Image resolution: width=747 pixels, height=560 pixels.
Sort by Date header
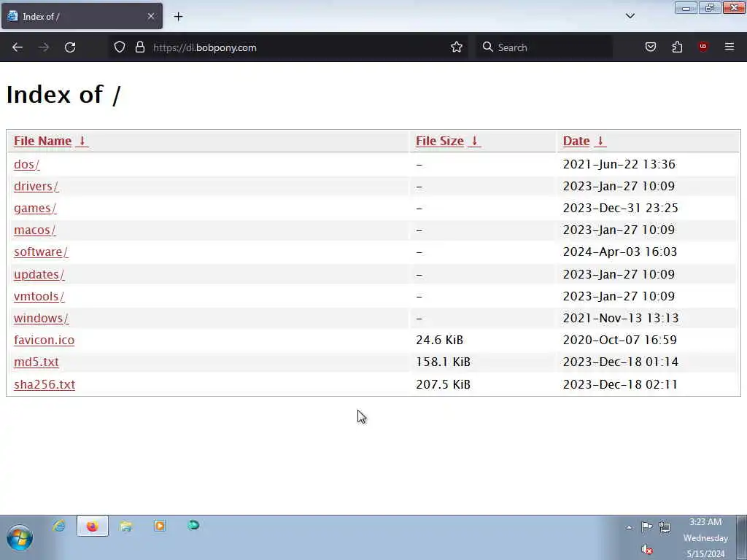coord(576,141)
